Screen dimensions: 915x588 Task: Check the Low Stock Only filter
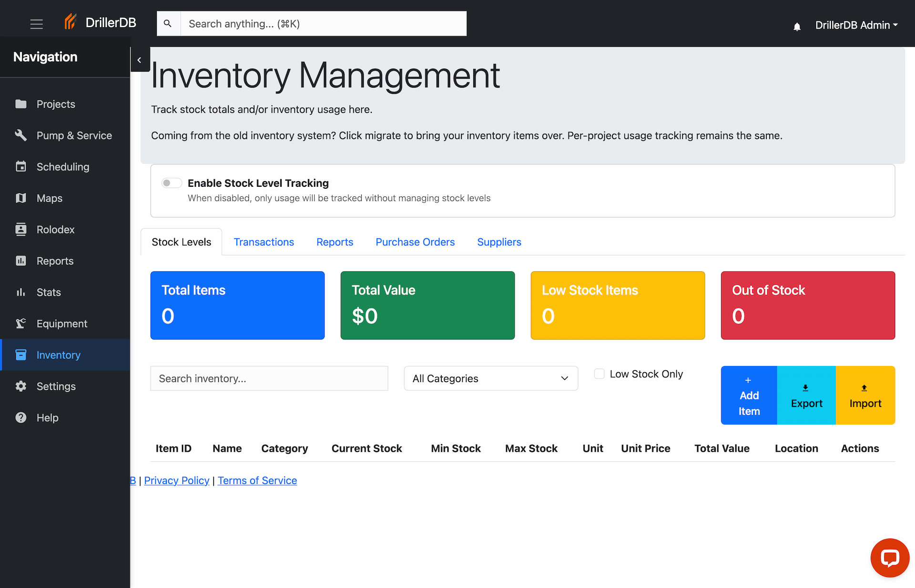click(599, 374)
